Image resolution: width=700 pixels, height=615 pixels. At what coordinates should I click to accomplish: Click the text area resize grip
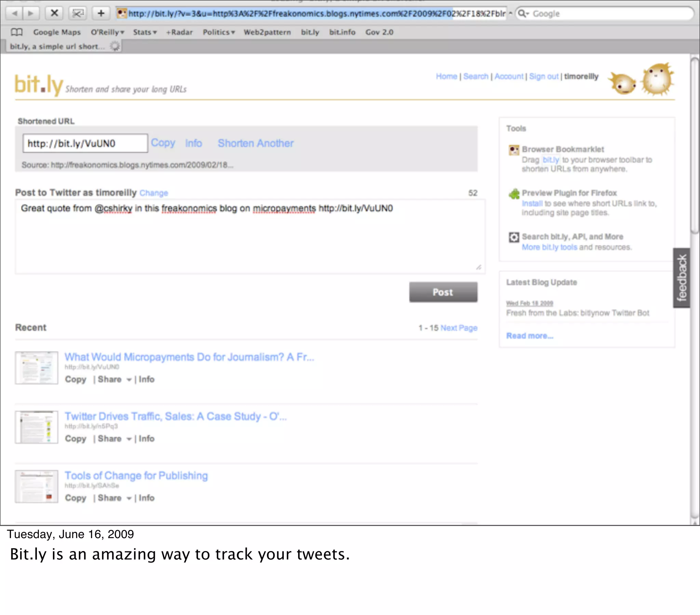[479, 267]
